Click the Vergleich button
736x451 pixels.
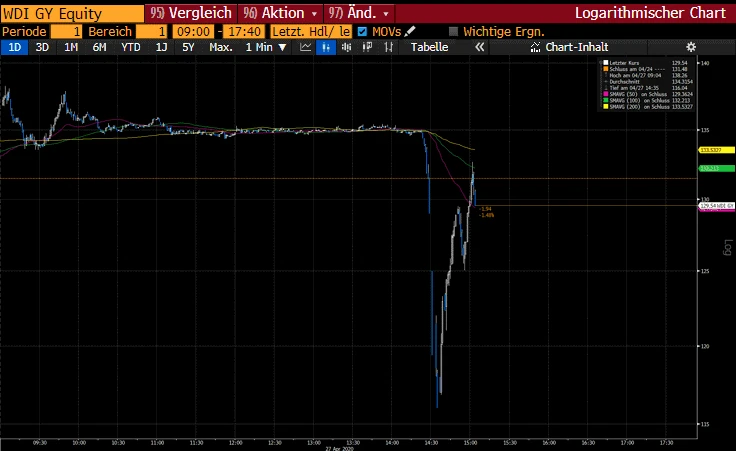click(190, 13)
